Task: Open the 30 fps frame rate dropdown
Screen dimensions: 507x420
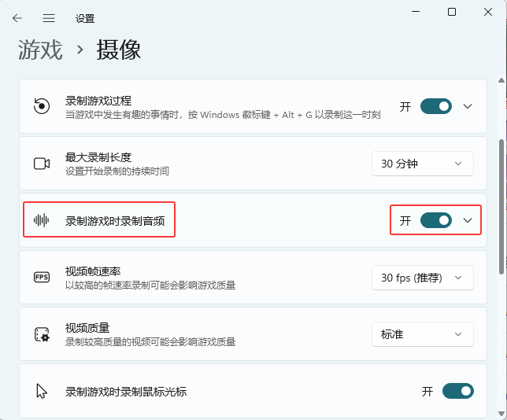Action: click(x=422, y=278)
